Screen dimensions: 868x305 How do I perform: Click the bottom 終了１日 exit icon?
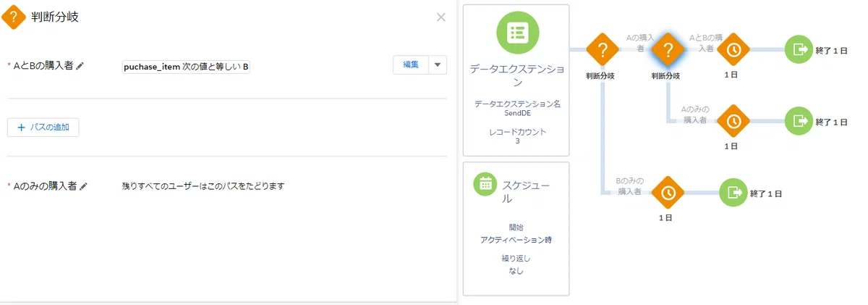point(734,193)
